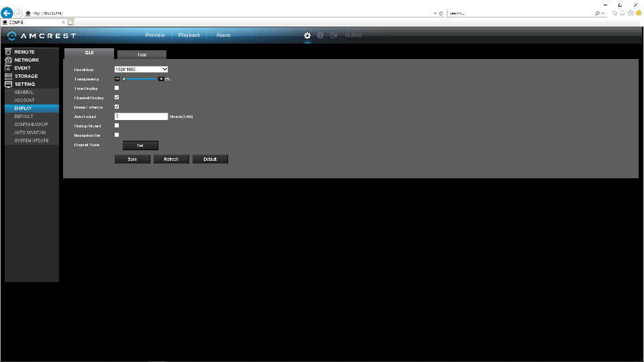Click the Network icon in sidebar
The width and height of the screenshot is (644, 362).
click(x=8, y=60)
